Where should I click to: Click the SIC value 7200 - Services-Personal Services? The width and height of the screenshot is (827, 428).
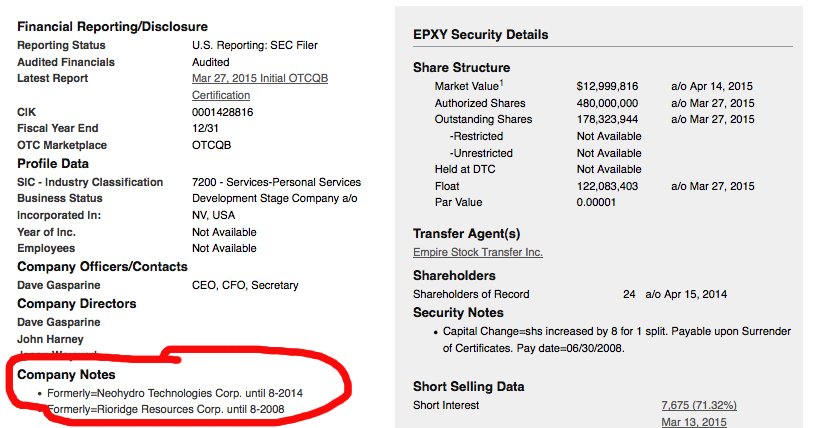click(276, 182)
